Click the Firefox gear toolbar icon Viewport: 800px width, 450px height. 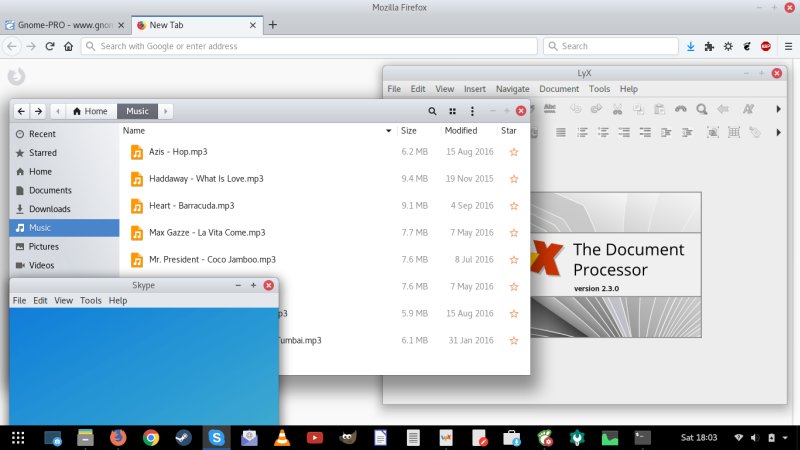[728, 46]
